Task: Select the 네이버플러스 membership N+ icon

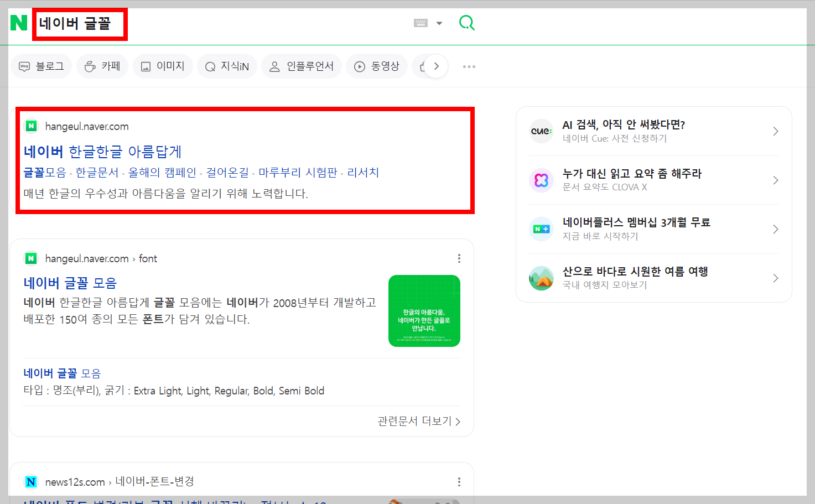Action: pos(541,228)
